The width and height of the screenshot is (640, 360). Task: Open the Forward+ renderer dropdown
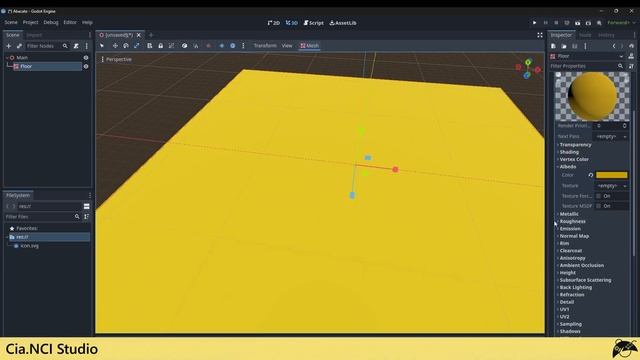click(621, 23)
